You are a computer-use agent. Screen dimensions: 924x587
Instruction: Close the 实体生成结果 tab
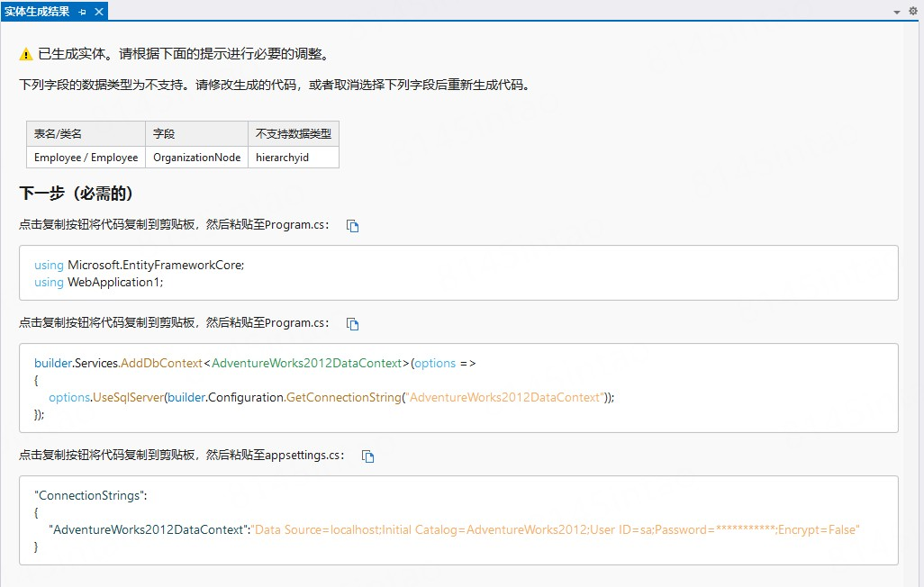click(99, 12)
